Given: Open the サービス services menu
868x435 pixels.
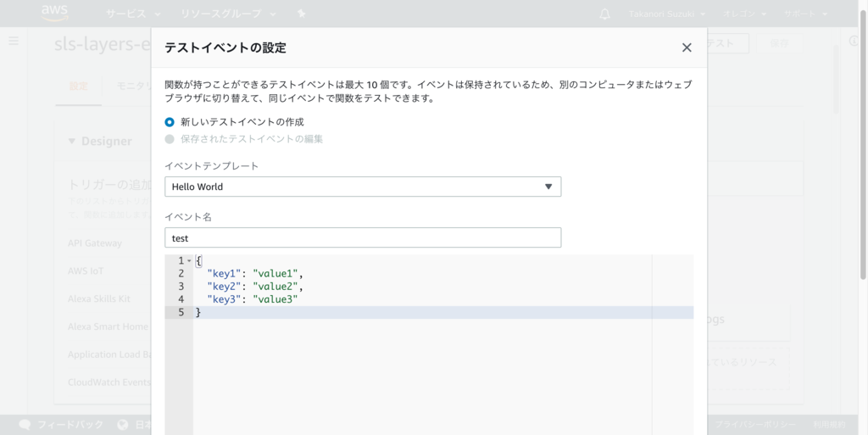Looking at the screenshot, I should (133, 14).
